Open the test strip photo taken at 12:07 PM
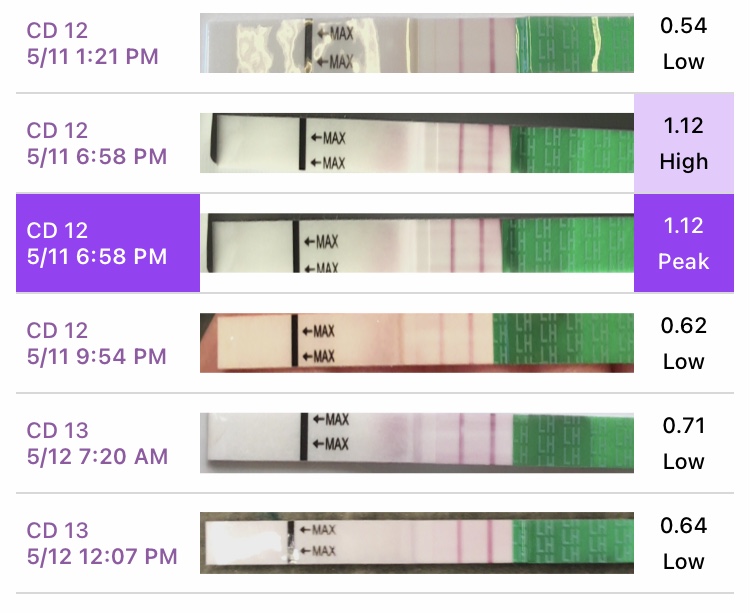 point(417,543)
